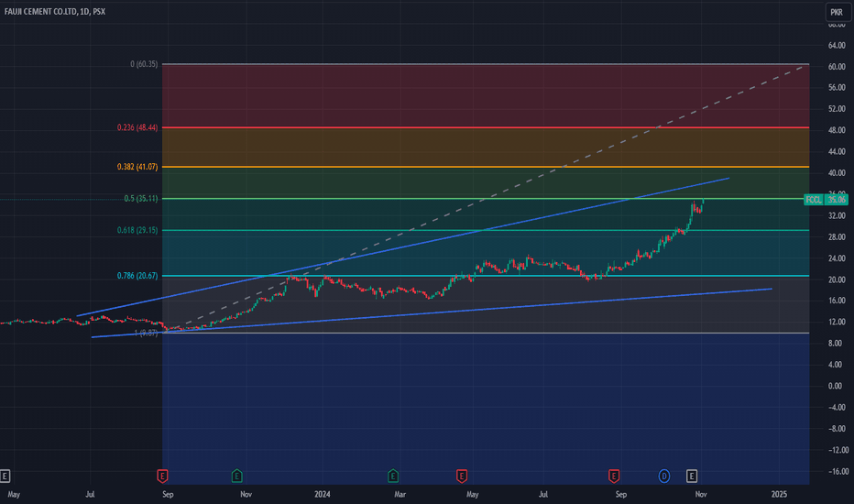Screen dimensions: 854x504
Task: Open the blue D dividend marker
Action: [664, 477]
